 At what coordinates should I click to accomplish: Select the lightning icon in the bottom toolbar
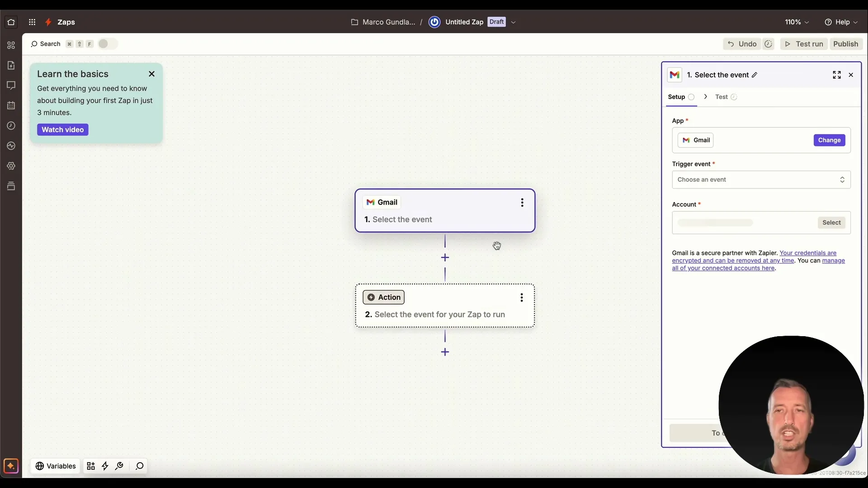(105, 466)
